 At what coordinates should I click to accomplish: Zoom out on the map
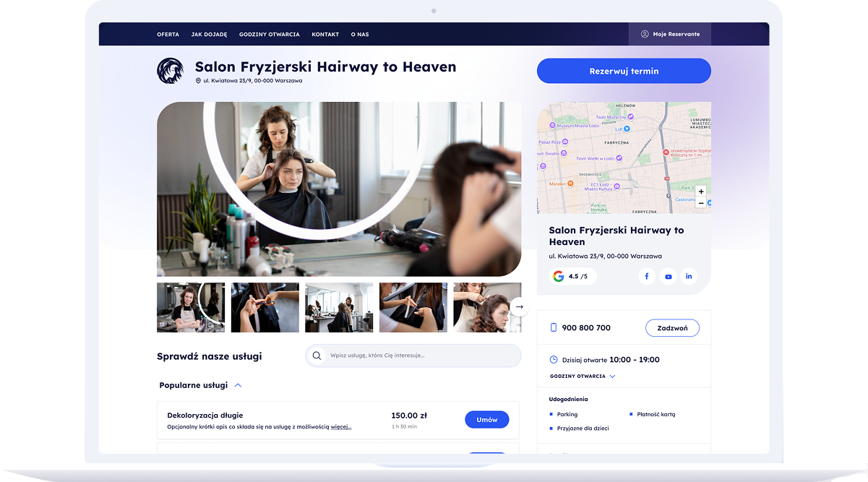pyautogui.click(x=700, y=203)
